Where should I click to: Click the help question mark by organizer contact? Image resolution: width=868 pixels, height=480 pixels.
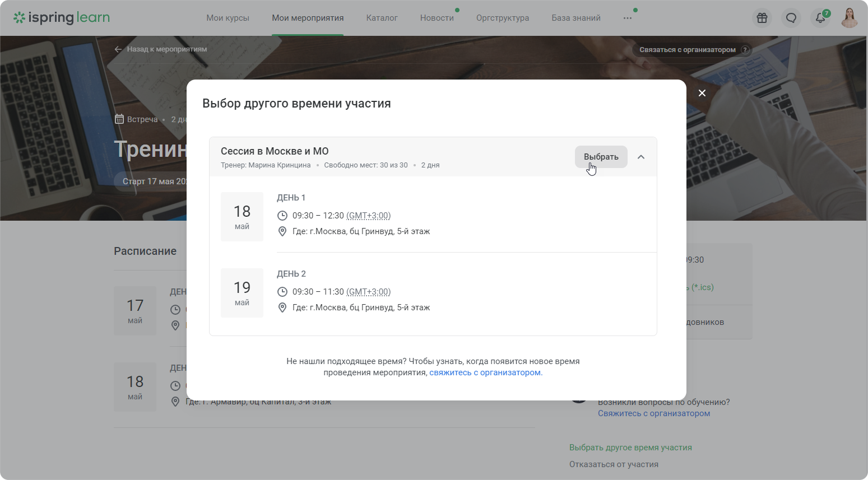(x=745, y=50)
